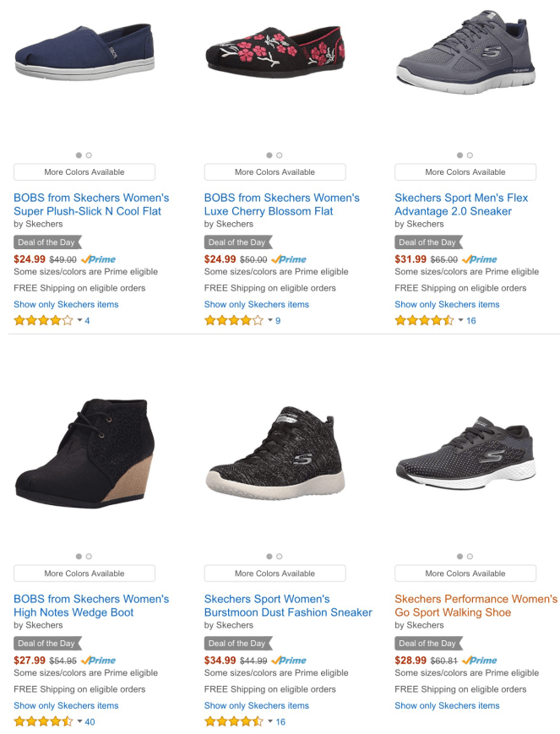Click the navy Super Plush-Slick N Cool Flat image
The width and height of the screenshot is (560, 734).
84,51
